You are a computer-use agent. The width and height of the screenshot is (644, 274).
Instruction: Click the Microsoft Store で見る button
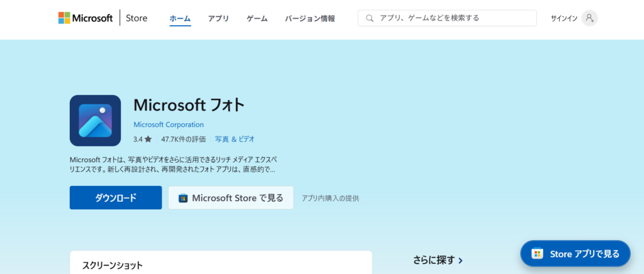click(231, 198)
